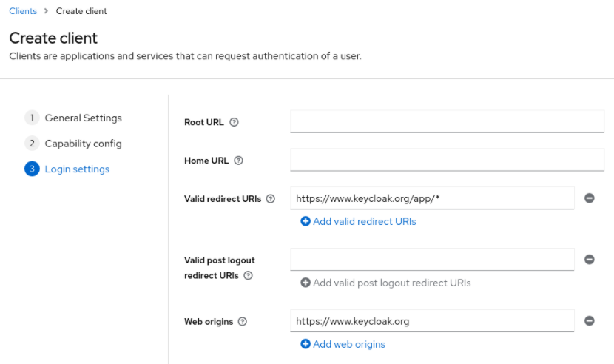
Task: Remove the post logout redirect URI row
Action: (590, 260)
